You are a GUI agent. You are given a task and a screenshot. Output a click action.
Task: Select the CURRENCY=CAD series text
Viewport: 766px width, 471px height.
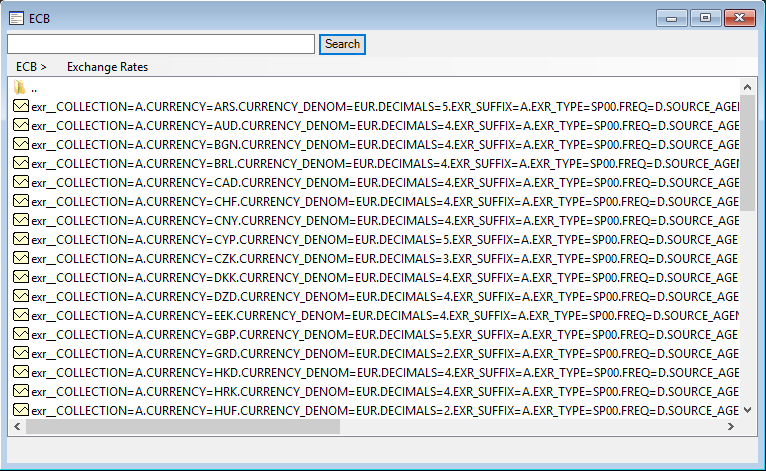click(x=385, y=183)
